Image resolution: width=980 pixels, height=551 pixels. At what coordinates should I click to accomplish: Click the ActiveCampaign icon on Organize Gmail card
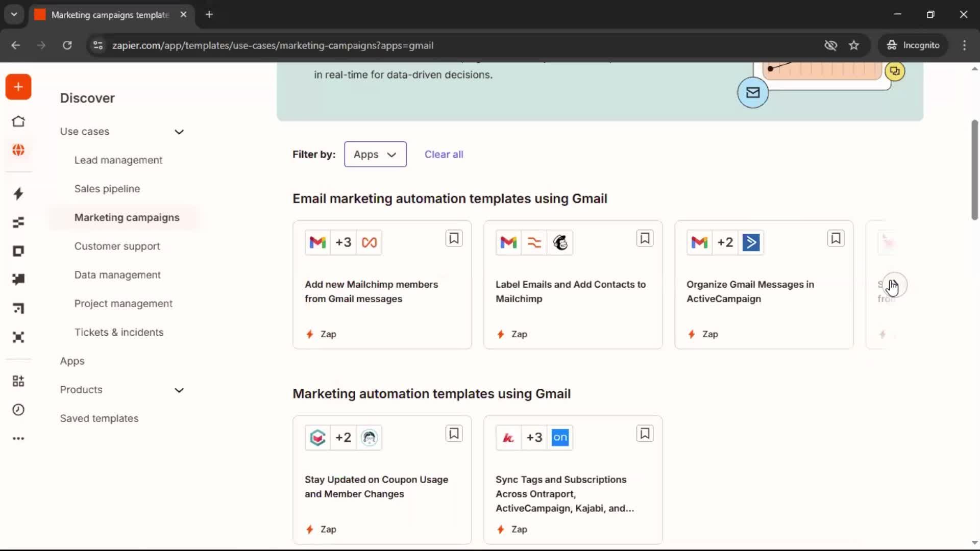751,242
